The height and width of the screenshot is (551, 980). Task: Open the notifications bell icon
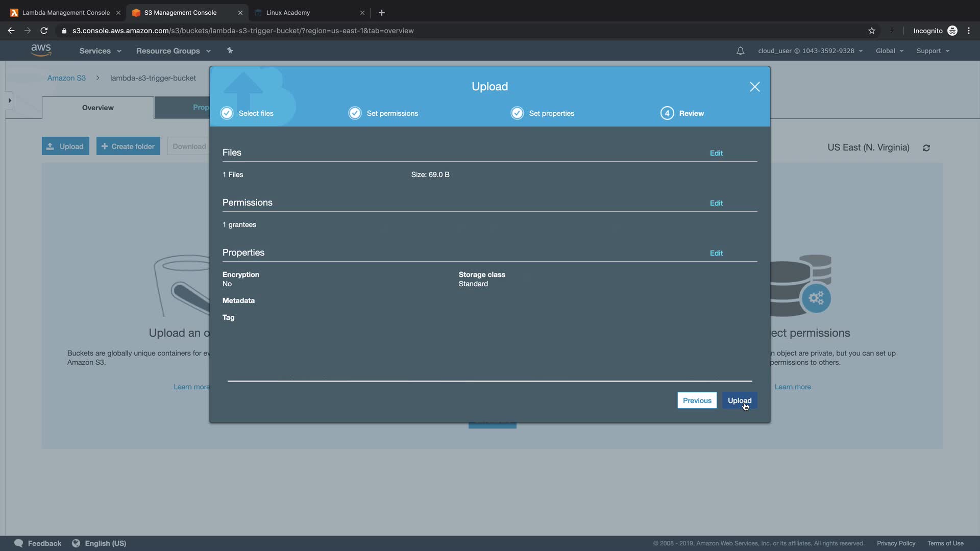[x=740, y=51]
